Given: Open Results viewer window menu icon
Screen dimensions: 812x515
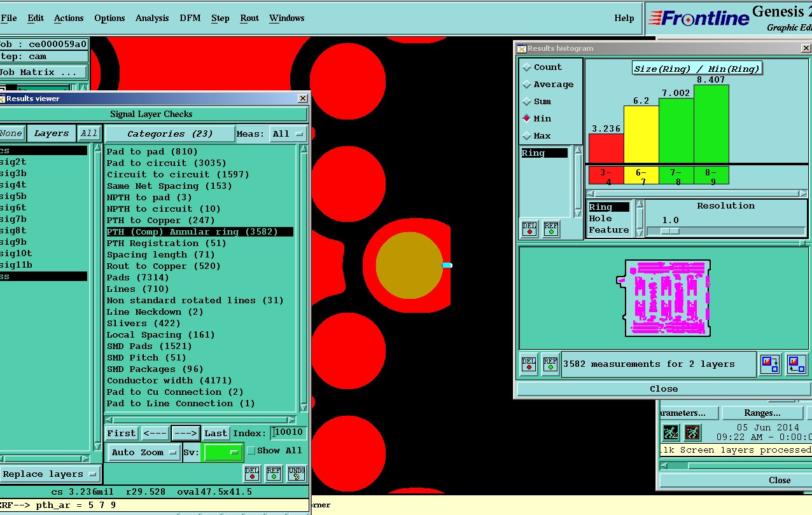Looking at the screenshot, I should click(2, 99).
